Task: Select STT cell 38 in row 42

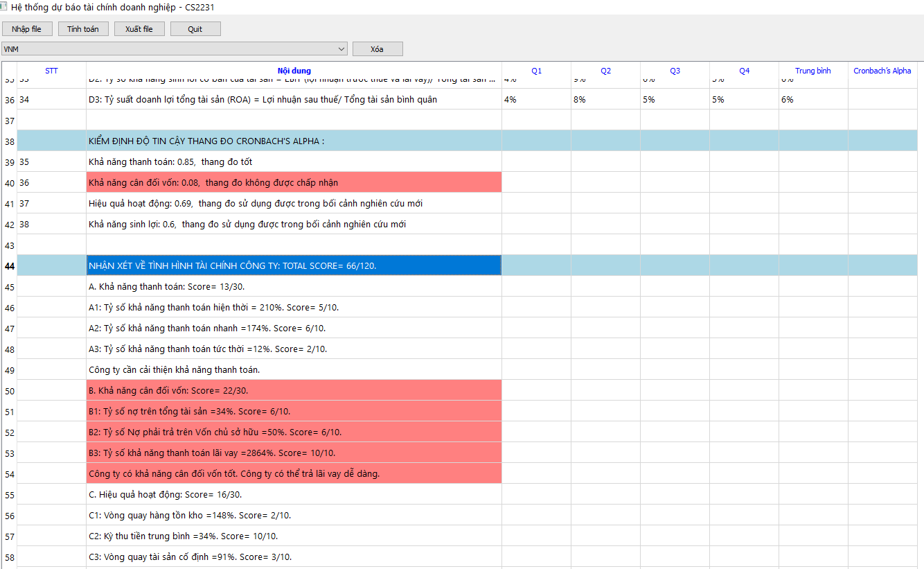Action: pos(52,224)
